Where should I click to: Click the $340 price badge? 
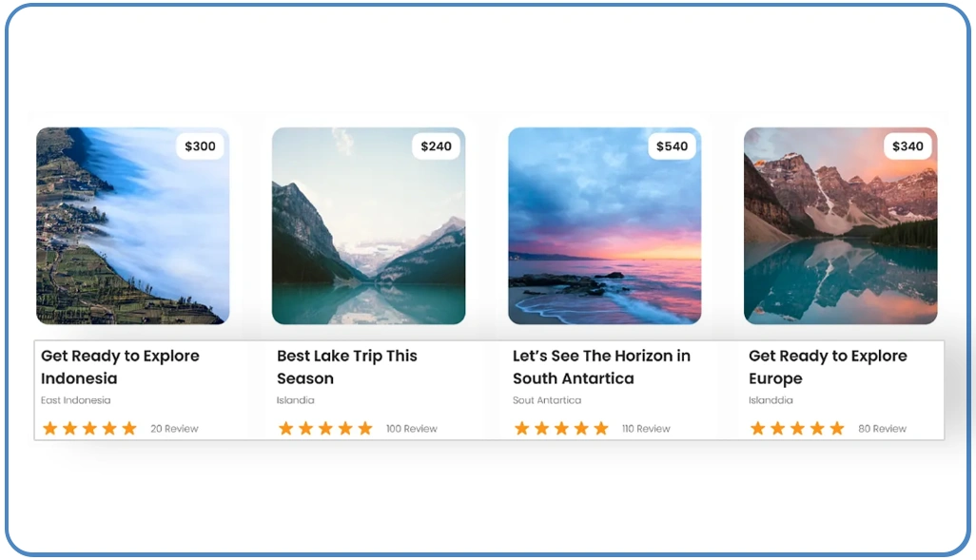point(908,146)
